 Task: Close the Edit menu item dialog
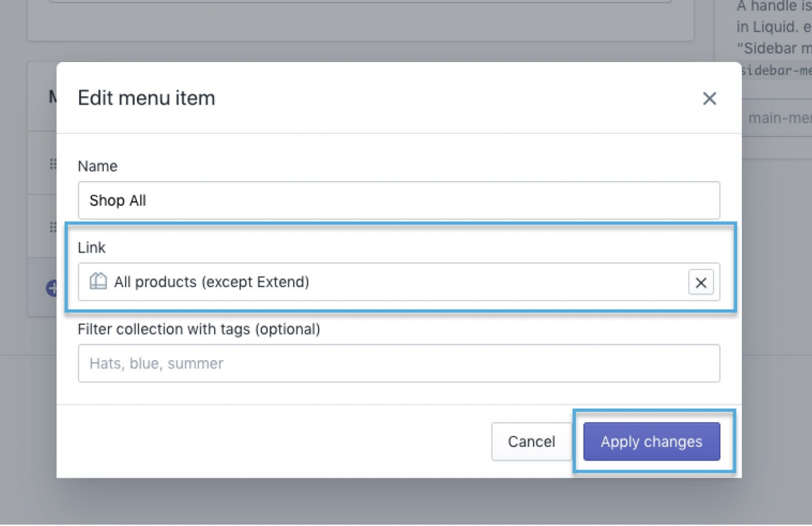click(709, 98)
